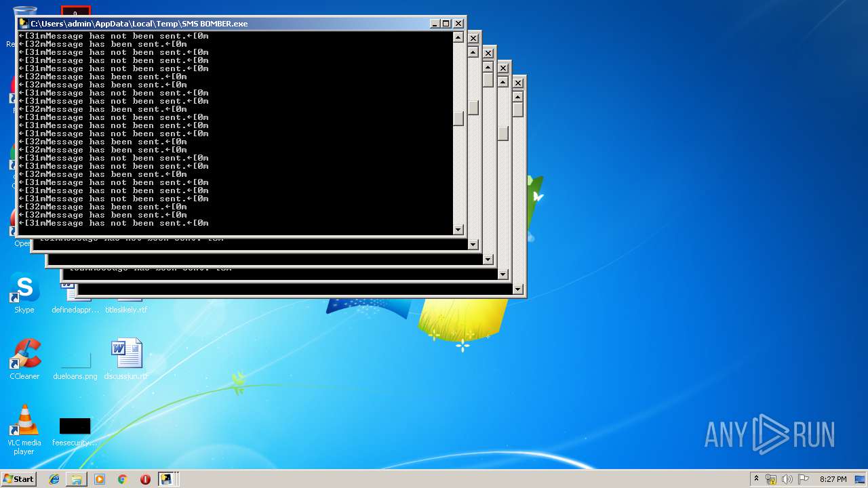Minimize the front SMS BOMBER console window

point(435,23)
